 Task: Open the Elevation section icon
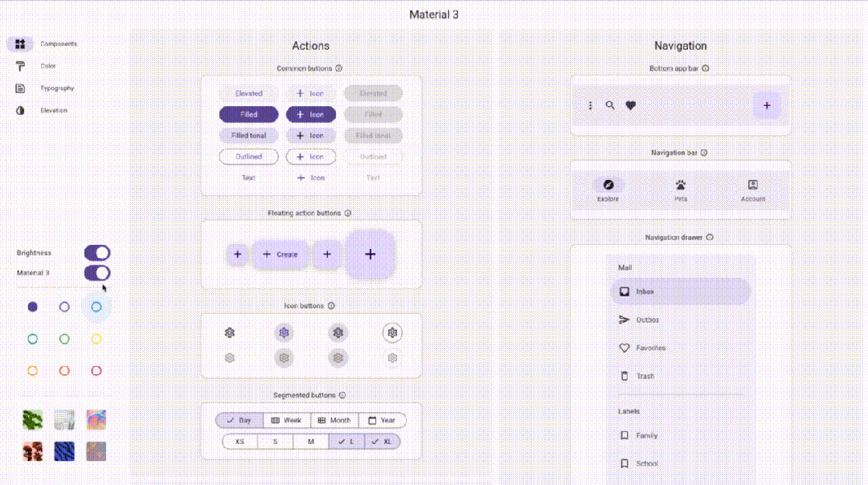click(20, 110)
